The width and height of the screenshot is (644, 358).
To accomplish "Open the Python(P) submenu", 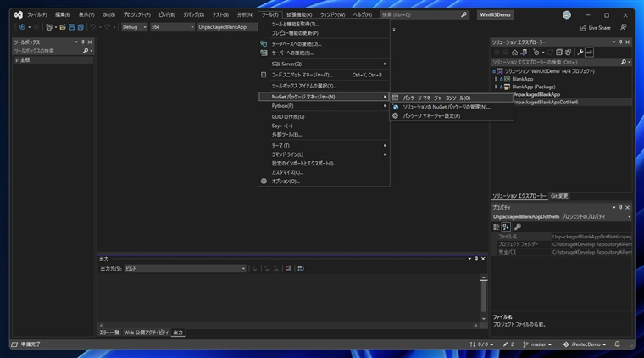I will point(324,106).
